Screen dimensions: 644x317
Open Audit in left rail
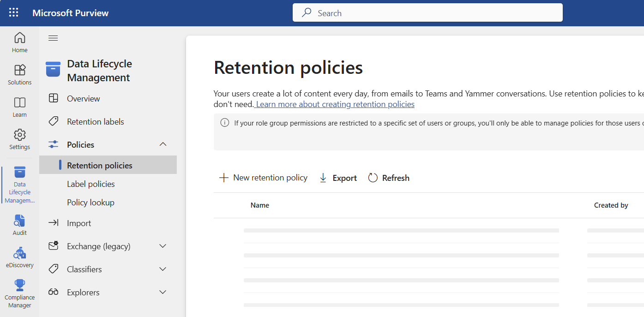(x=20, y=225)
